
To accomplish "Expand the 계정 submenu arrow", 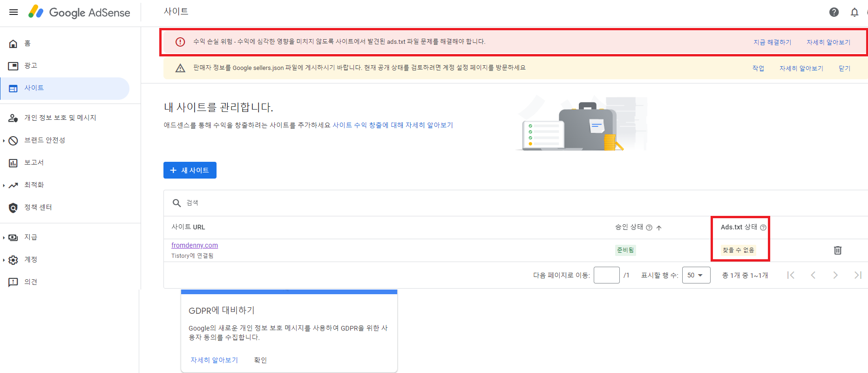I will tap(4, 260).
